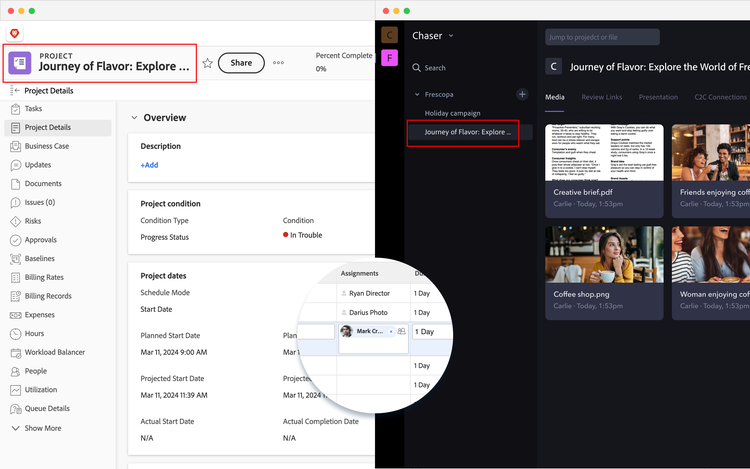Click the Updates speech bubble icon
This screenshot has width=750, height=469.
(16, 165)
